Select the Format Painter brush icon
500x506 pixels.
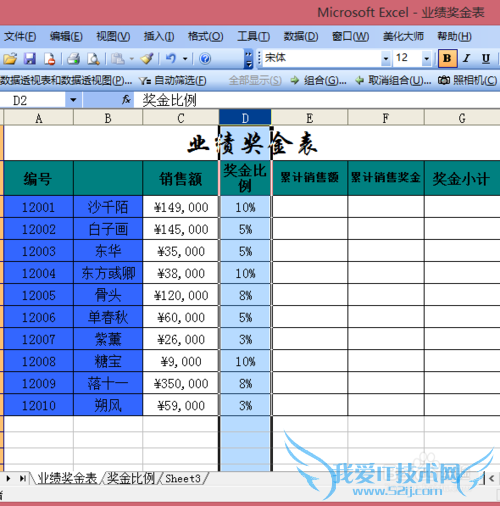pyautogui.click(x=147, y=59)
